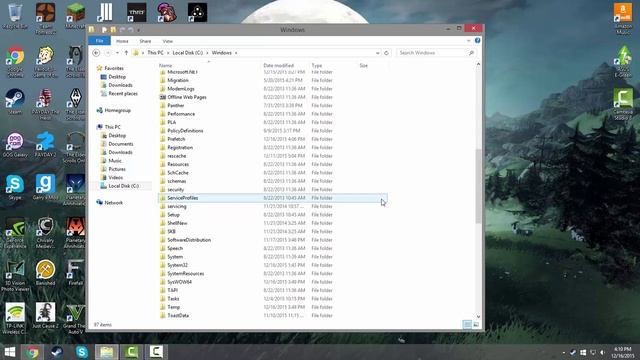This screenshot has width=640, height=360.
Task: Open the View ribbon tab
Action: click(x=168, y=41)
